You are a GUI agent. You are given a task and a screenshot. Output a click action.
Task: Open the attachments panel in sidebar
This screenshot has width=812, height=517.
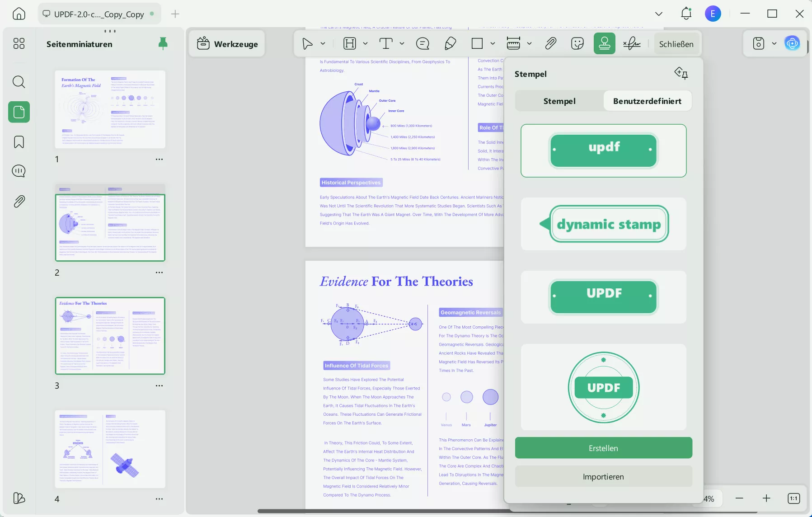tap(19, 202)
